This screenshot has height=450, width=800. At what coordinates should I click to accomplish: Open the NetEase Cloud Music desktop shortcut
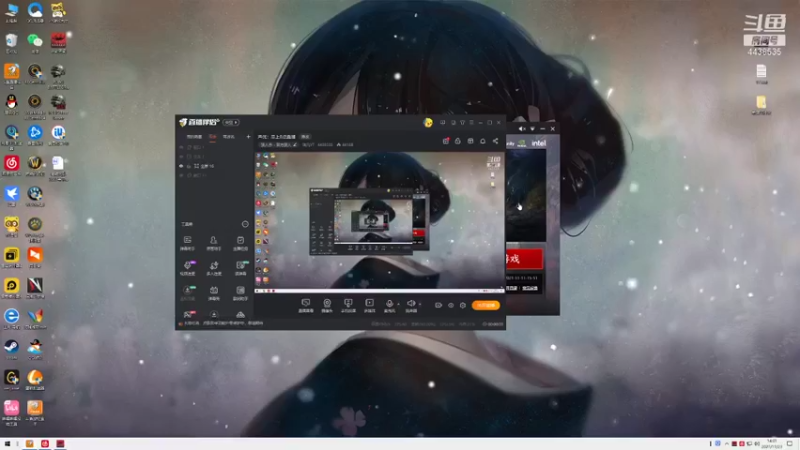click(x=11, y=165)
